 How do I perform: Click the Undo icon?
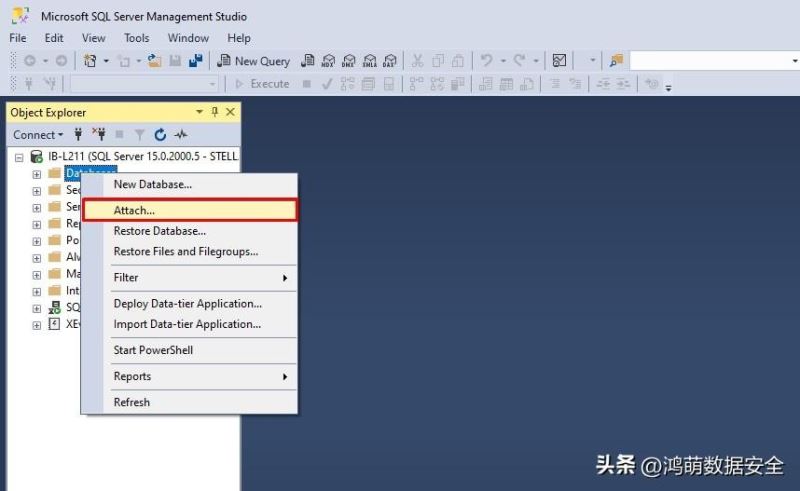487,61
